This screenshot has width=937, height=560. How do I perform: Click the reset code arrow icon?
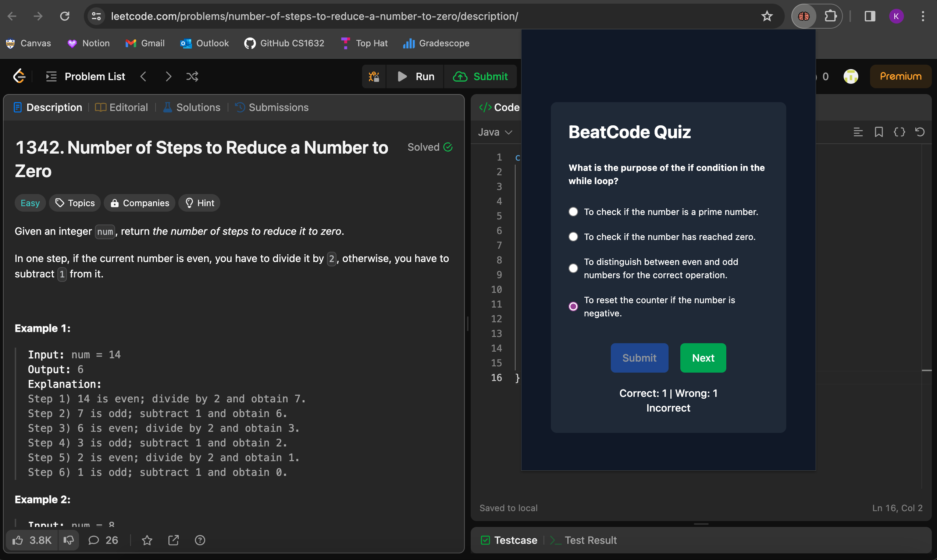click(x=920, y=132)
